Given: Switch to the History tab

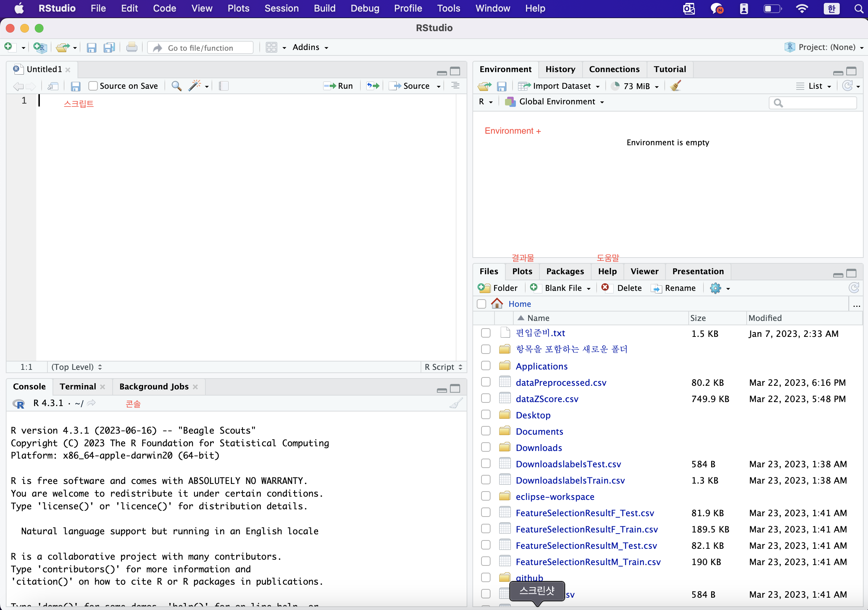Looking at the screenshot, I should pyautogui.click(x=560, y=69).
